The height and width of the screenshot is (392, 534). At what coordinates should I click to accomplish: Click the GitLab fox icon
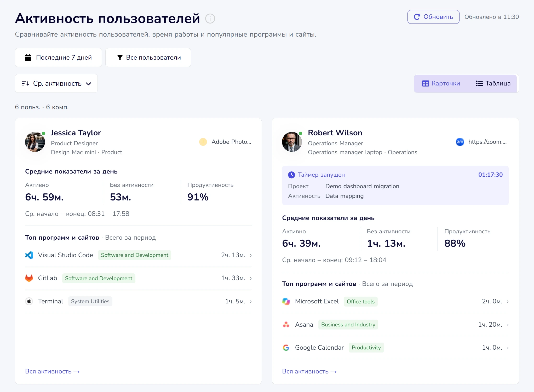coord(29,278)
